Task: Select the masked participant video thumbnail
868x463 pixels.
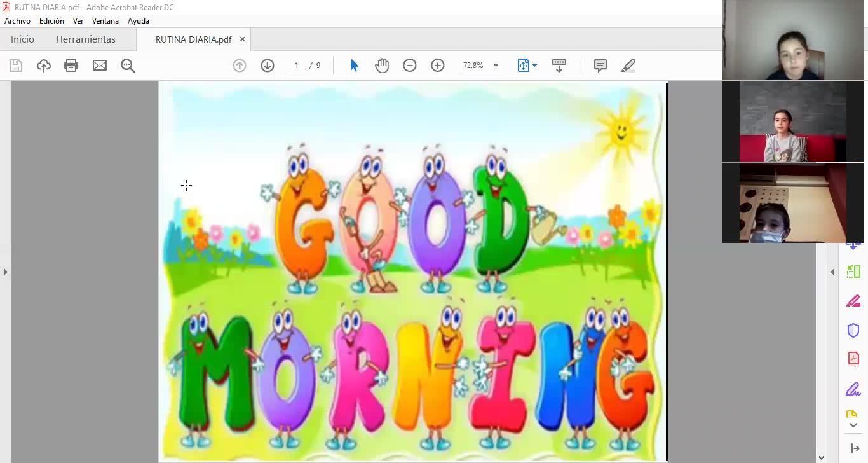Action: pos(793,203)
